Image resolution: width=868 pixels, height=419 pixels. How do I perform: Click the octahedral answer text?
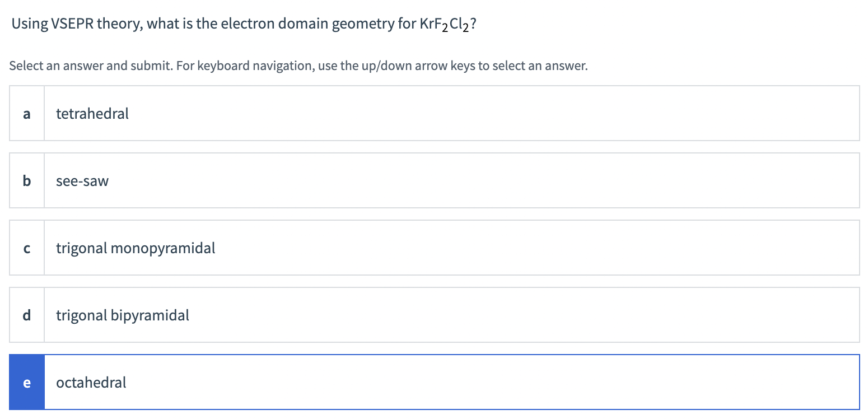(90, 382)
